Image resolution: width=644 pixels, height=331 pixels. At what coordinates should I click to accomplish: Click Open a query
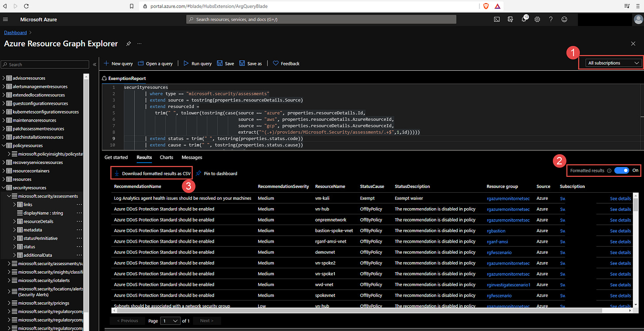pyautogui.click(x=155, y=64)
